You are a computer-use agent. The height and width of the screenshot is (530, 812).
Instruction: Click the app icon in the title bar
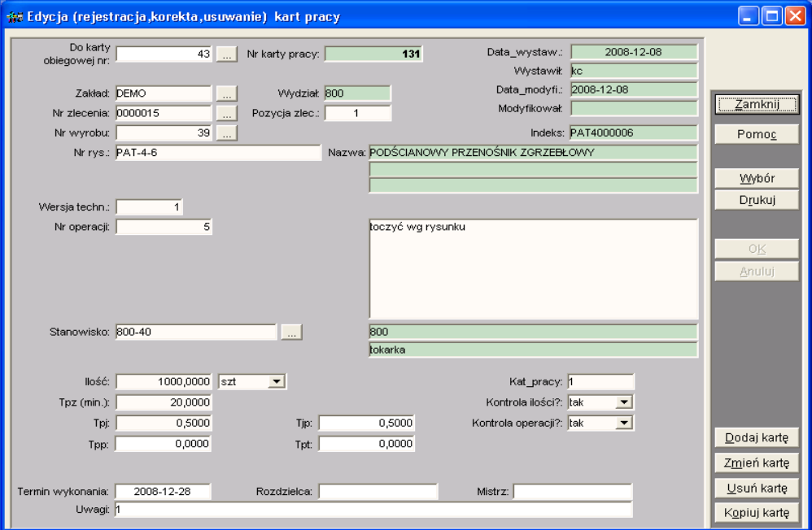coord(14,16)
